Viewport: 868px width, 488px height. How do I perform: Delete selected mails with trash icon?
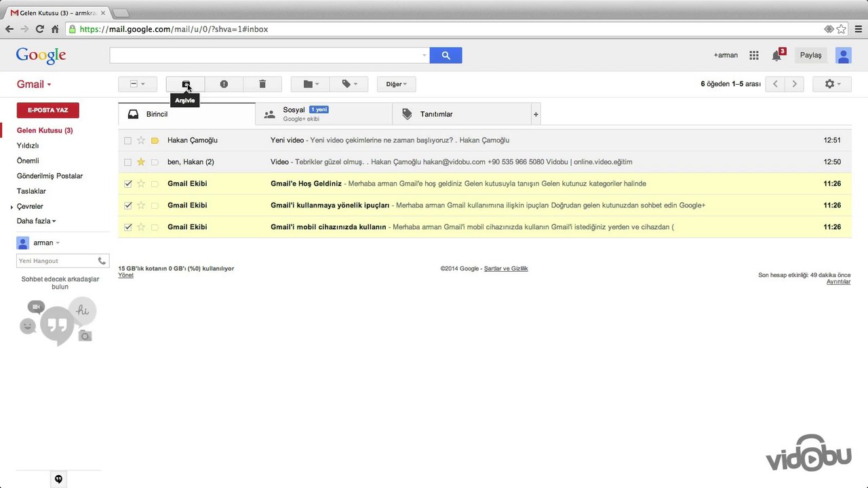262,84
